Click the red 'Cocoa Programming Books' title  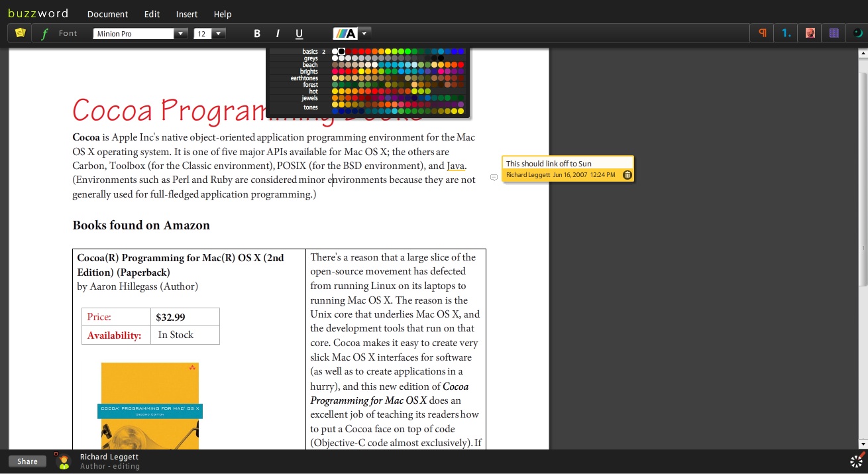[247, 110]
